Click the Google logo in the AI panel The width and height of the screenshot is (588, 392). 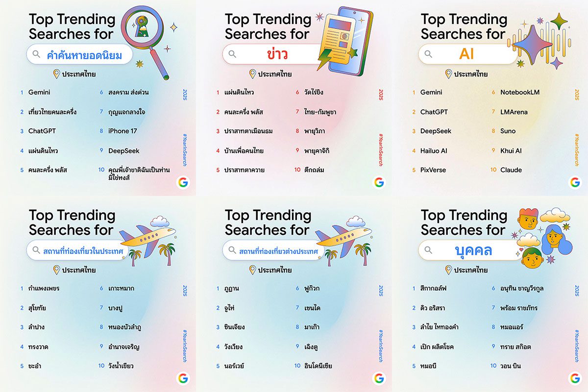point(574,182)
